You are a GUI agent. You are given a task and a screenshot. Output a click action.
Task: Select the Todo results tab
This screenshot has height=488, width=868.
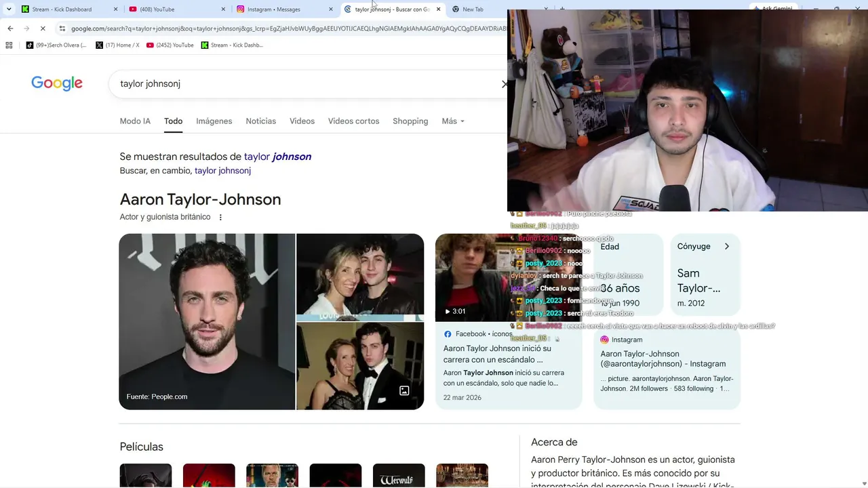click(x=173, y=121)
